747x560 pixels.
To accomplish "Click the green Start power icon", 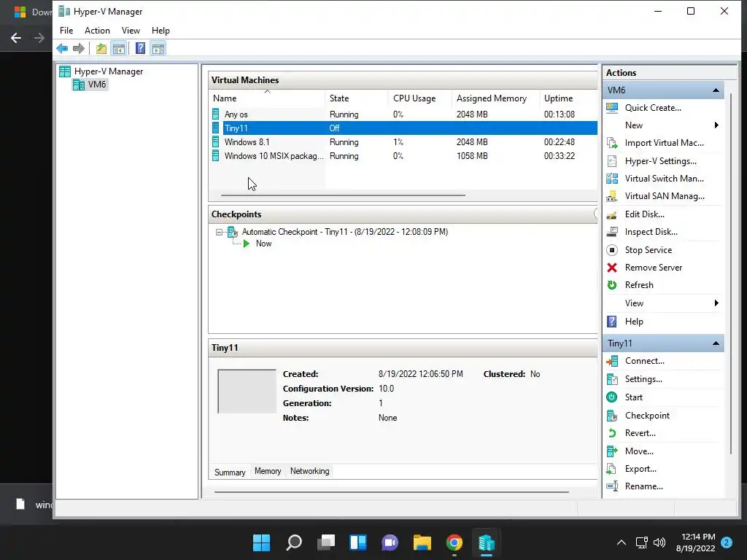I will tap(612, 397).
